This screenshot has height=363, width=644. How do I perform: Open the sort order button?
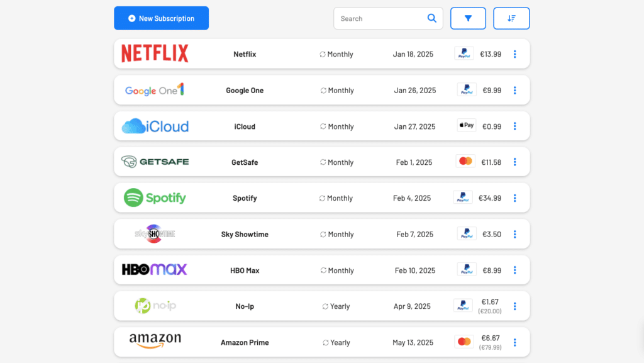click(x=511, y=18)
